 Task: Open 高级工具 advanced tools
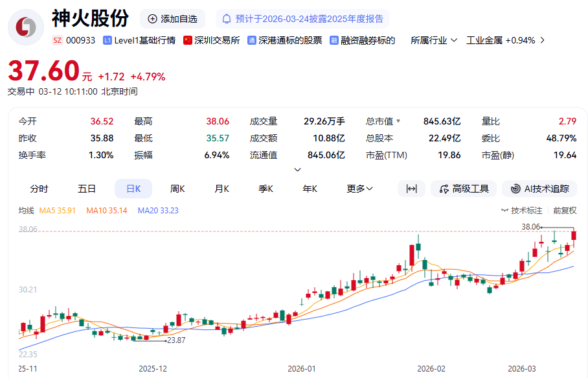click(464, 189)
